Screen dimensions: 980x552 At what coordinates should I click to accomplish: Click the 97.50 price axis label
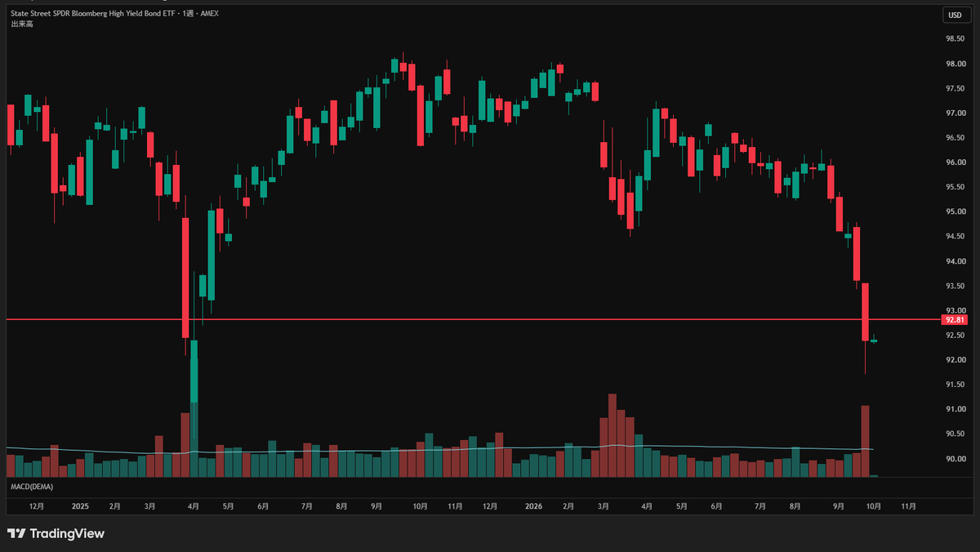954,88
